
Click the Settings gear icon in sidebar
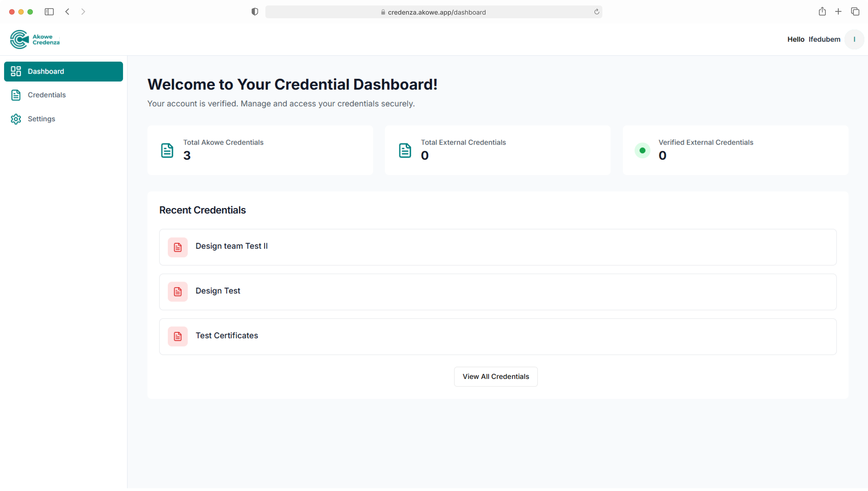pos(16,119)
